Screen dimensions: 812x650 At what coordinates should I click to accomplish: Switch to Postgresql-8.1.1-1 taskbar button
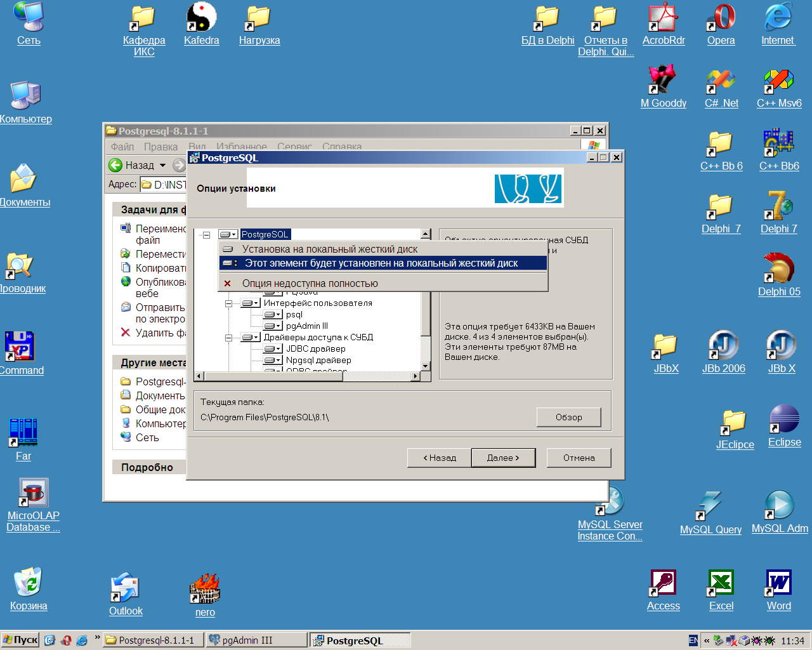pos(153,640)
